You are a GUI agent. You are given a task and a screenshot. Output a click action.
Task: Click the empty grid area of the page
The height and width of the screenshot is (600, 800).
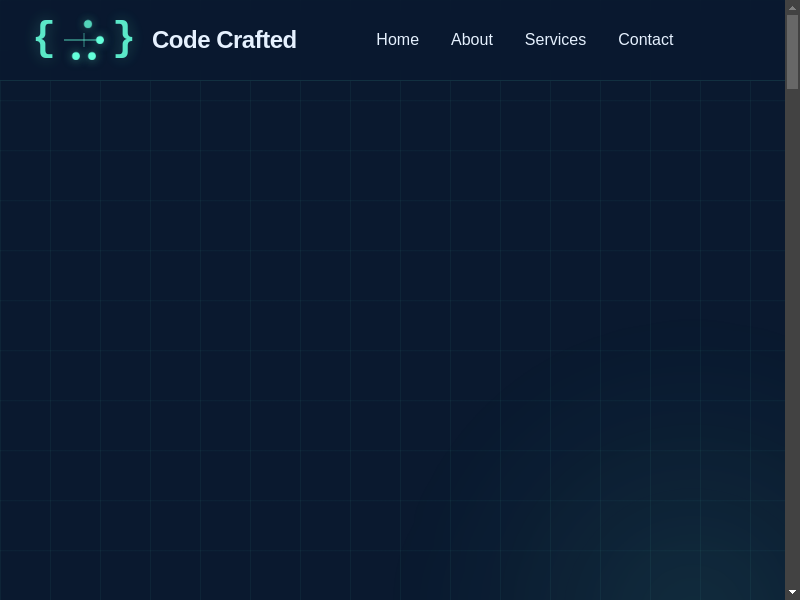300,300
